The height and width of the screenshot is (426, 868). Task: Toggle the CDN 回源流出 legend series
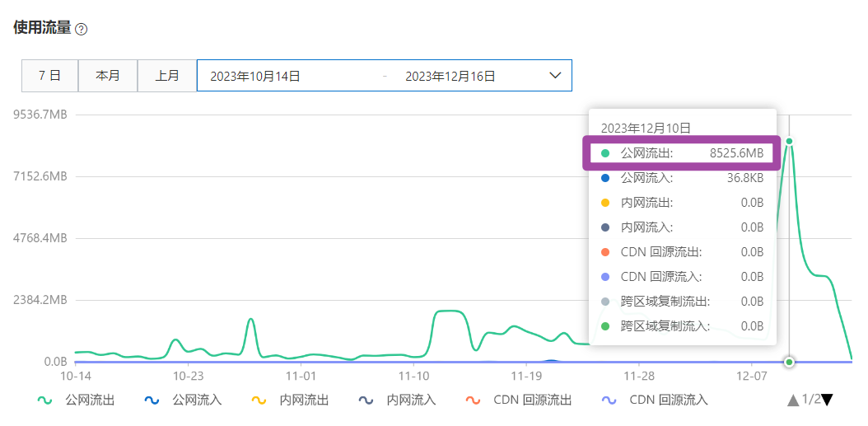pos(519,400)
